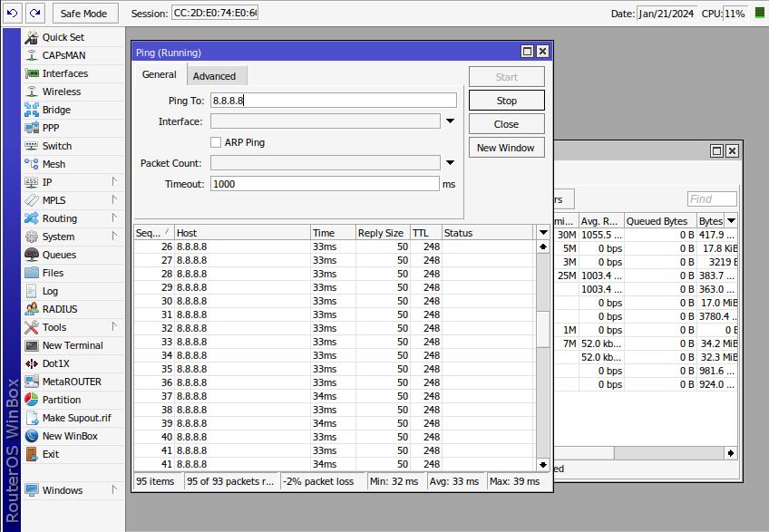
Task: Open the Log viewer icon
Action: 32,291
